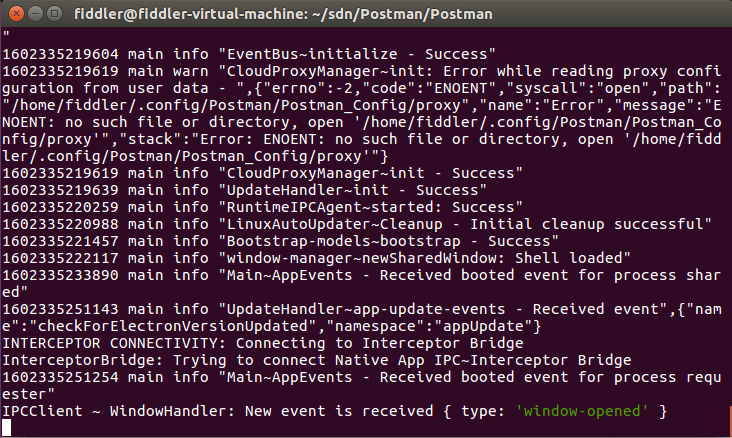Click the "Bootstrap-models~bootstrap - Success" message
732x438 pixels.
coord(388,241)
